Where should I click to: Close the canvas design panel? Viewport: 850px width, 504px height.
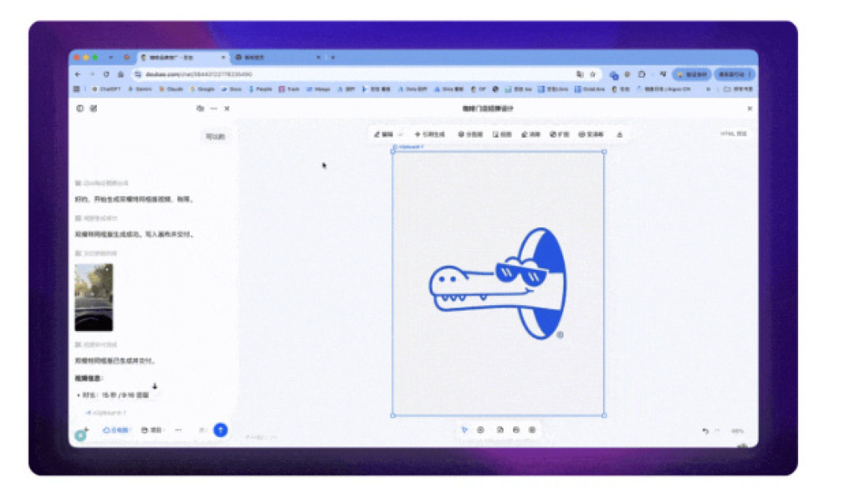tap(750, 109)
